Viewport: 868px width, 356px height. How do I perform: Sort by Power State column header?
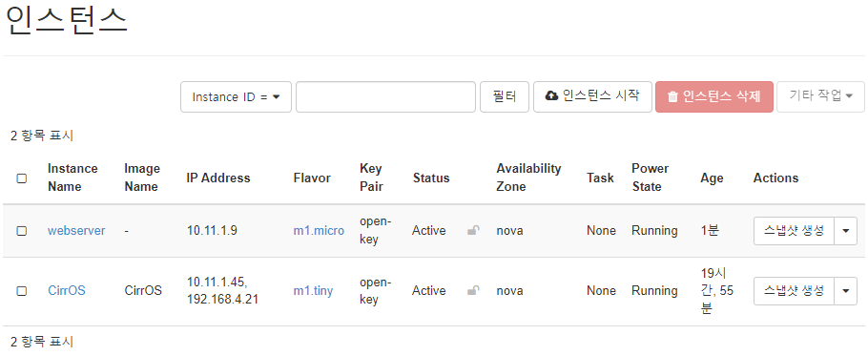pyautogui.click(x=651, y=178)
